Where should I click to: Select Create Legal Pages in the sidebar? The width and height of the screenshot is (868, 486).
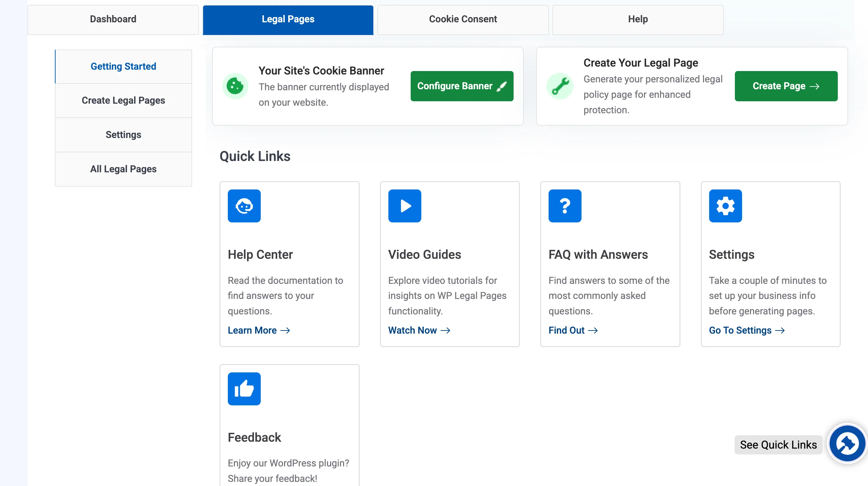tap(123, 100)
